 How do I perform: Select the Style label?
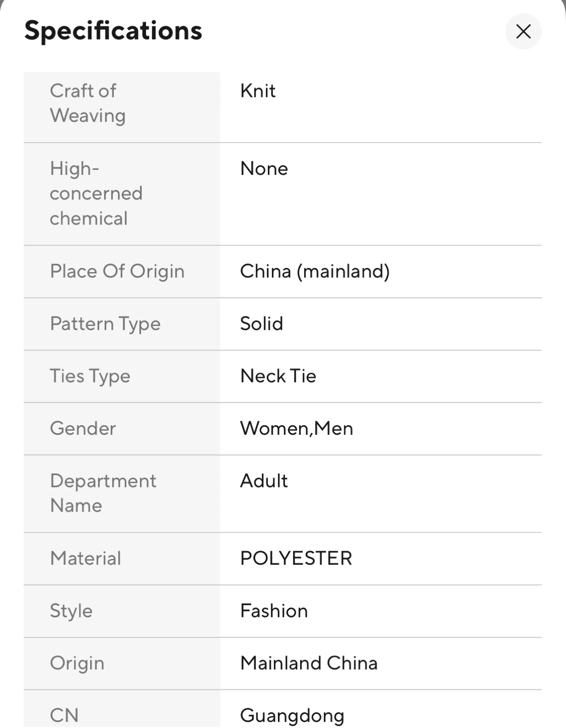71,611
